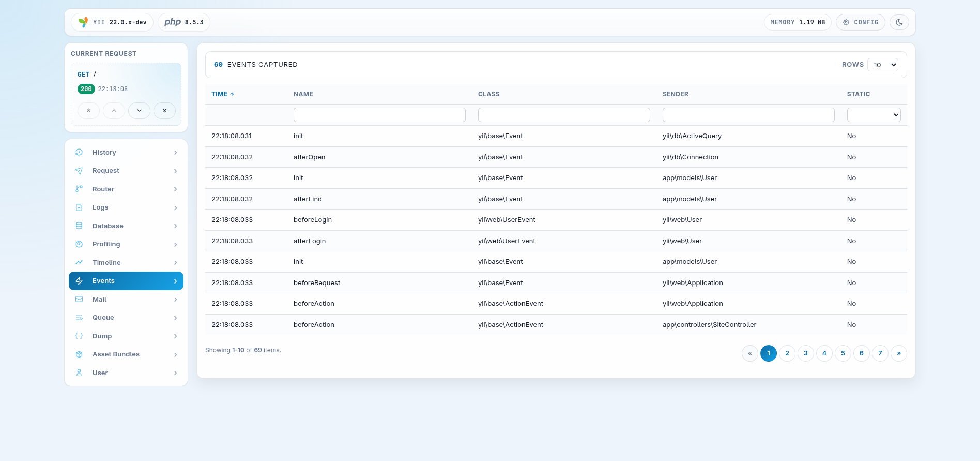Sort by CLASS column header
This screenshot has height=461, width=980.
(488, 94)
